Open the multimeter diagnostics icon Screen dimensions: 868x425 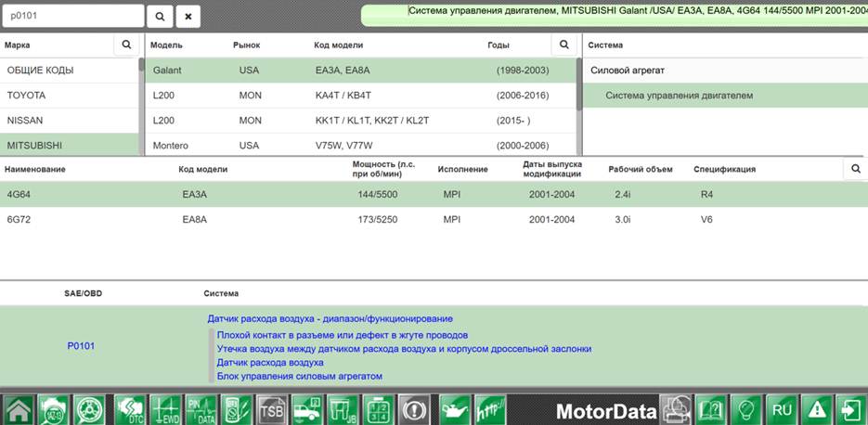pyautogui.click(x=237, y=410)
